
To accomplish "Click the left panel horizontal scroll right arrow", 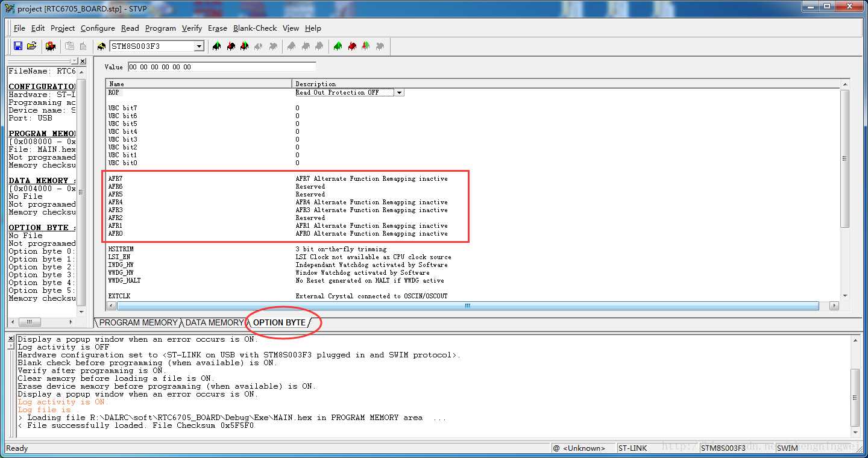I will click(x=72, y=322).
